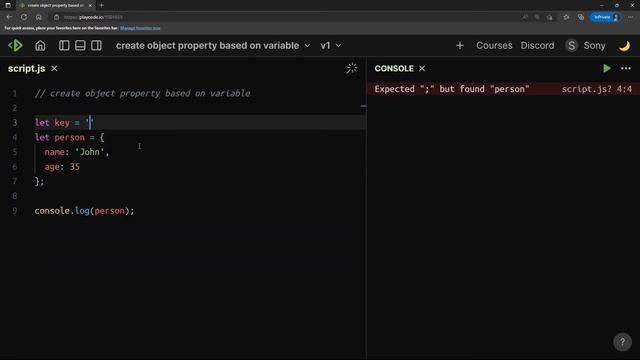Click the error message in the console
640x360 pixels.
[x=452, y=89]
